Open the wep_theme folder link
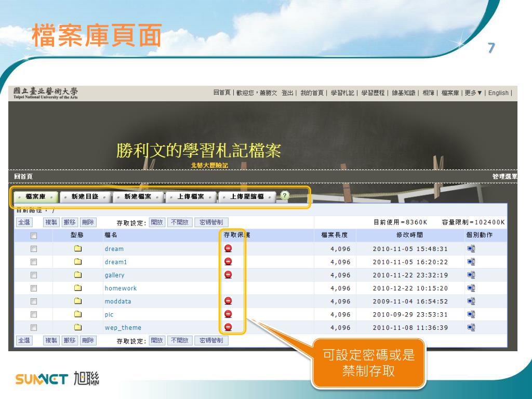The width and height of the screenshot is (532, 399). [x=123, y=328]
